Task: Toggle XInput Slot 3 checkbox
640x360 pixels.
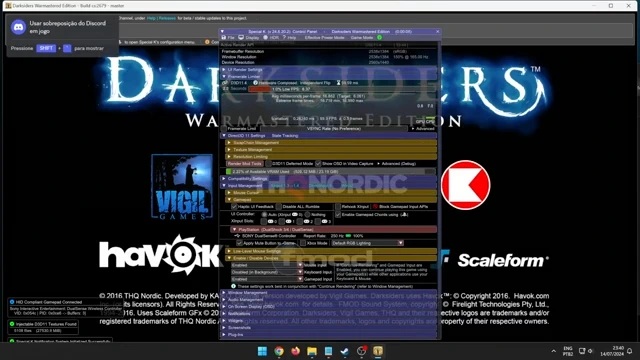Action: coord(318,221)
